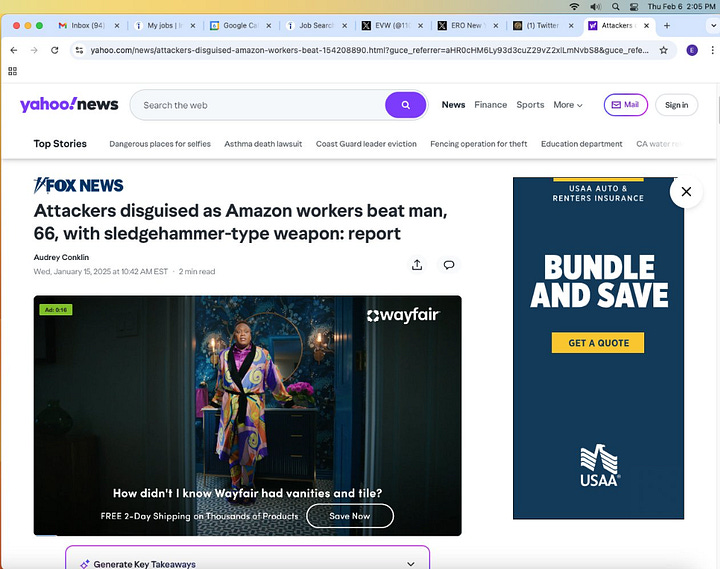720x569 pixels.
Task: Open article comments with the speech bubble icon
Action: coord(449,265)
